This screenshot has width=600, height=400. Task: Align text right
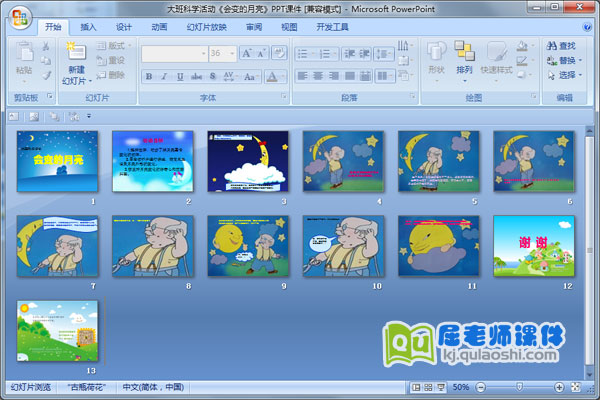point(334,76)
